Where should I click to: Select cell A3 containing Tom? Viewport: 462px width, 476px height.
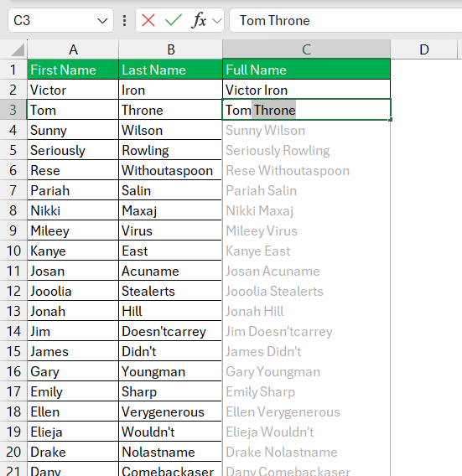point(73,110)
